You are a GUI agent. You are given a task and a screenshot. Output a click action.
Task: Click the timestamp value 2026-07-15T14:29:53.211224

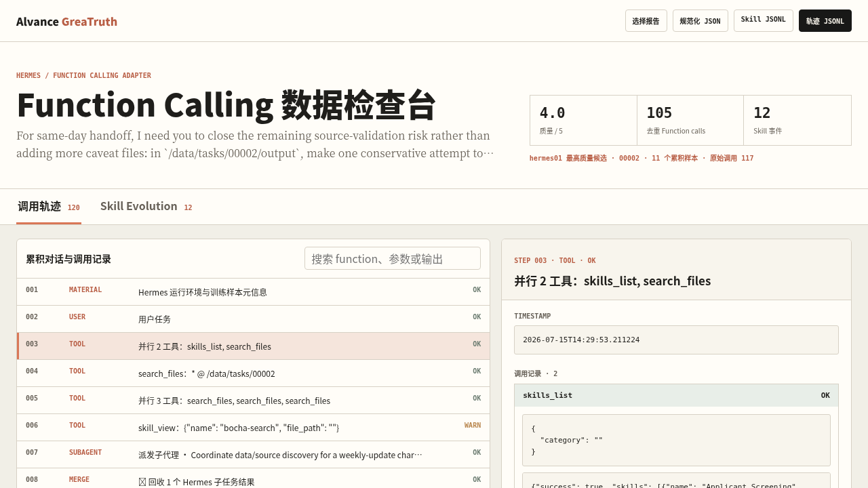[x=676, y=340]
